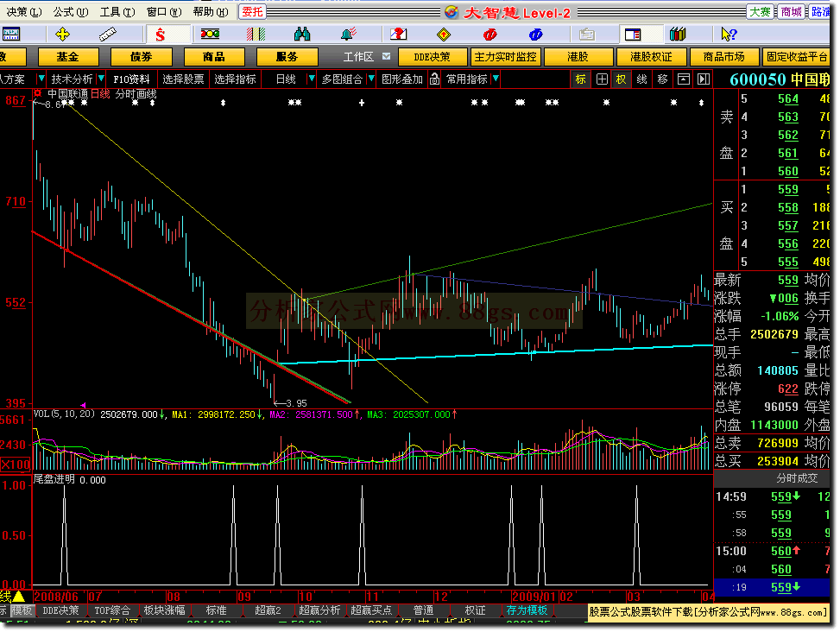Click the play-to-end panel icon

click(704, 79)
